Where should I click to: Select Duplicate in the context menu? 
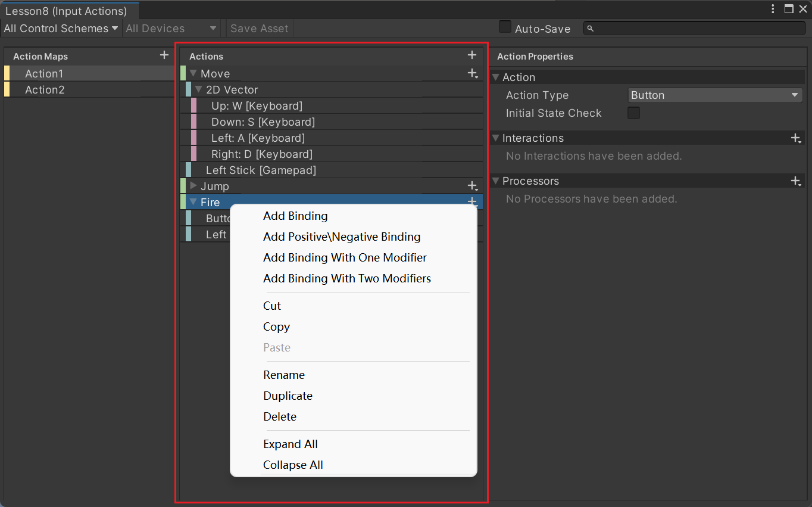tap(288, 396)
